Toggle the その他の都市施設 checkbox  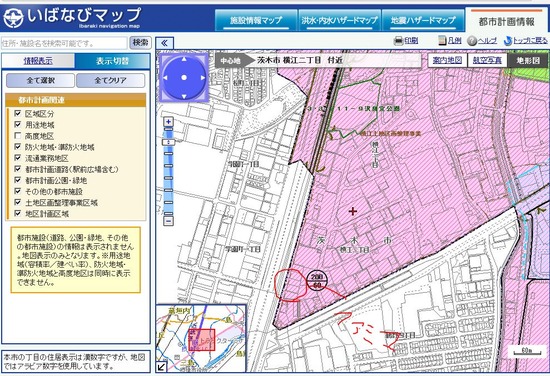18,191
